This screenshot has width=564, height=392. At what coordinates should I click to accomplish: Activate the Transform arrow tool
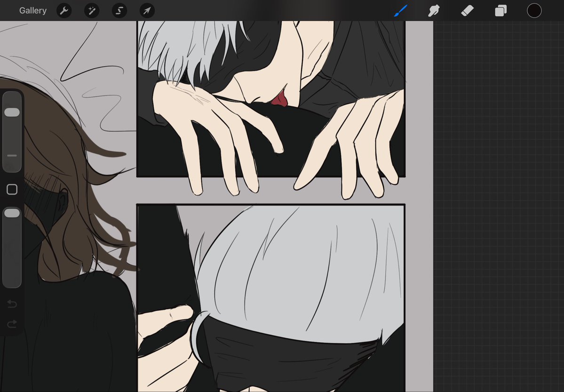pyautogui.click(x=147, y=11)
